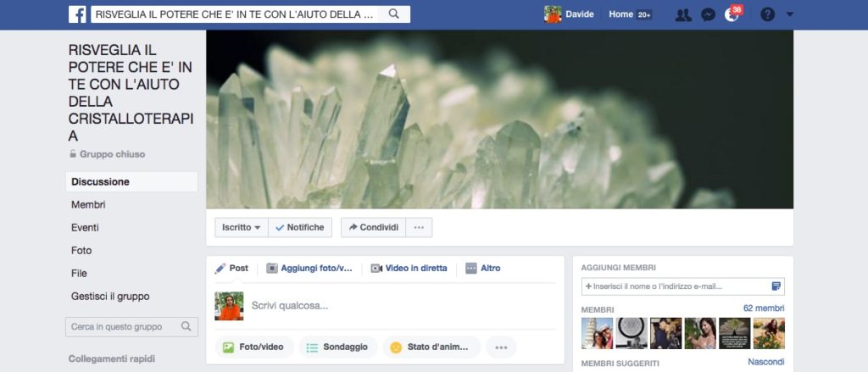Open the Iscritto dropdown button
This screenshot has width=868, height=372.
pos(242,227)
